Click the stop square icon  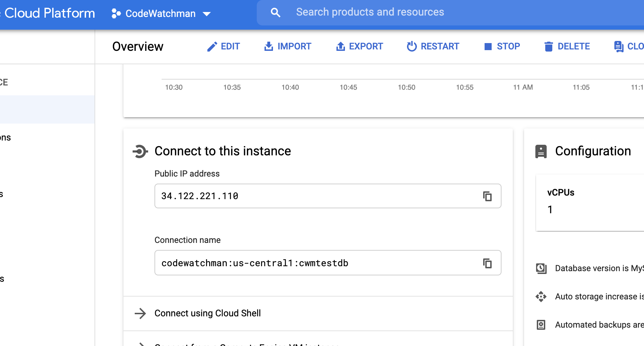pyautogui.click(x=488, y=47)
